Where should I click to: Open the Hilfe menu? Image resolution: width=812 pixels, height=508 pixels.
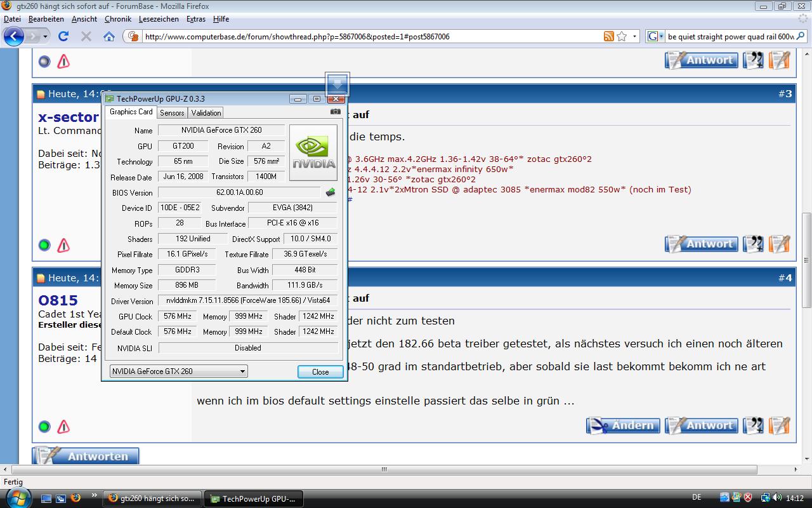pyautogui.click(x=221, y=19)
